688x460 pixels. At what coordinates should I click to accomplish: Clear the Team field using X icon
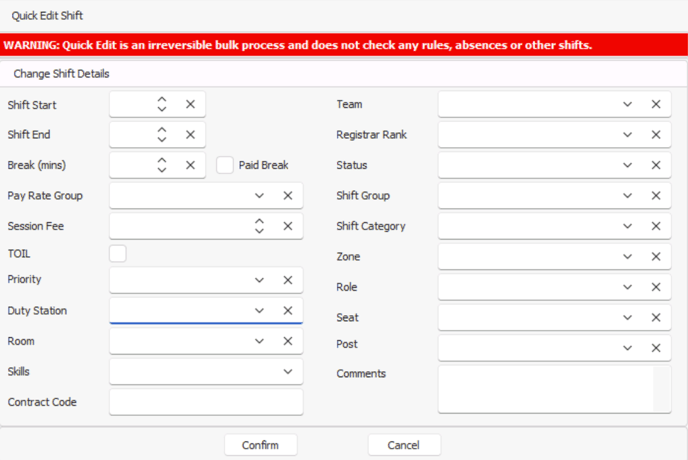point(656,104)
